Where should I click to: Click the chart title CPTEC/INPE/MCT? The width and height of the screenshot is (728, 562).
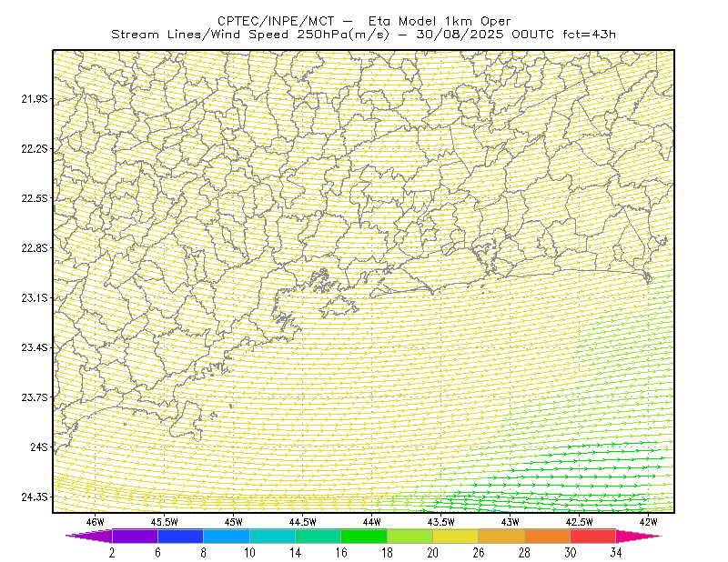click(x=276, y=21)
